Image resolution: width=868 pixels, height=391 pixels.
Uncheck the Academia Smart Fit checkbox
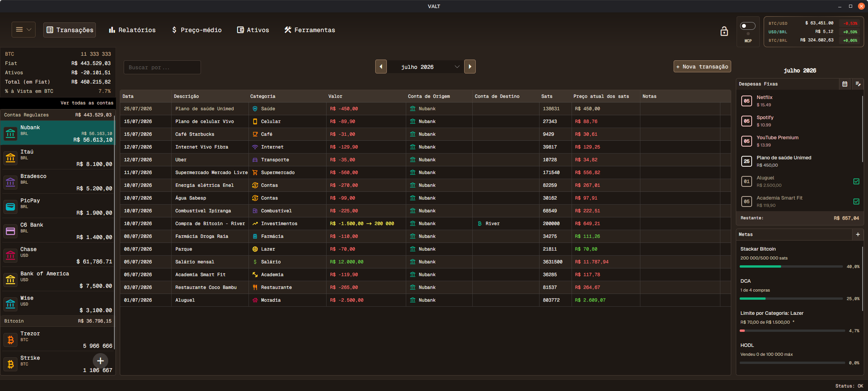pos(856,201)
